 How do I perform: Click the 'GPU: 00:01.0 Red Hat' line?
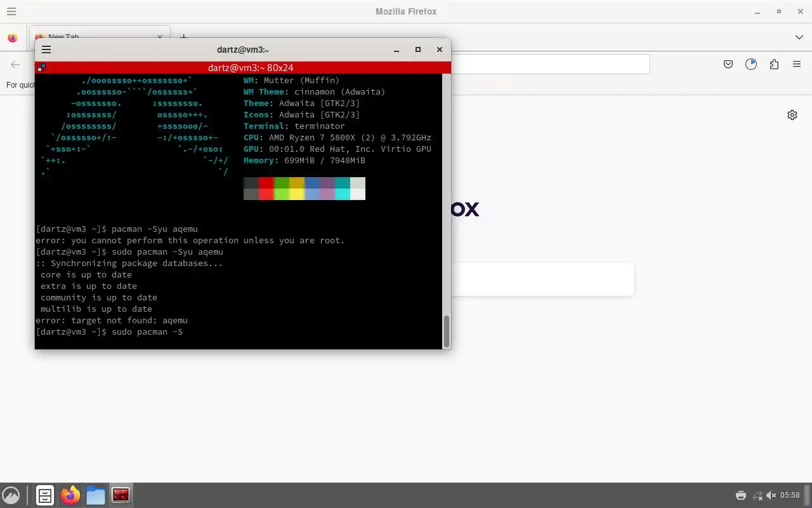[337, 149]
